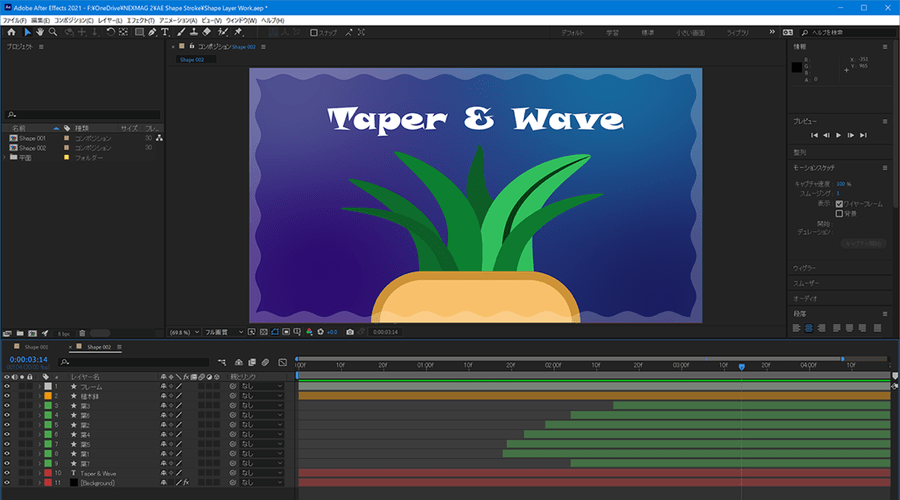Select the Zoom magnifier tool
The image size is (900, 500).
click(53, 32)
